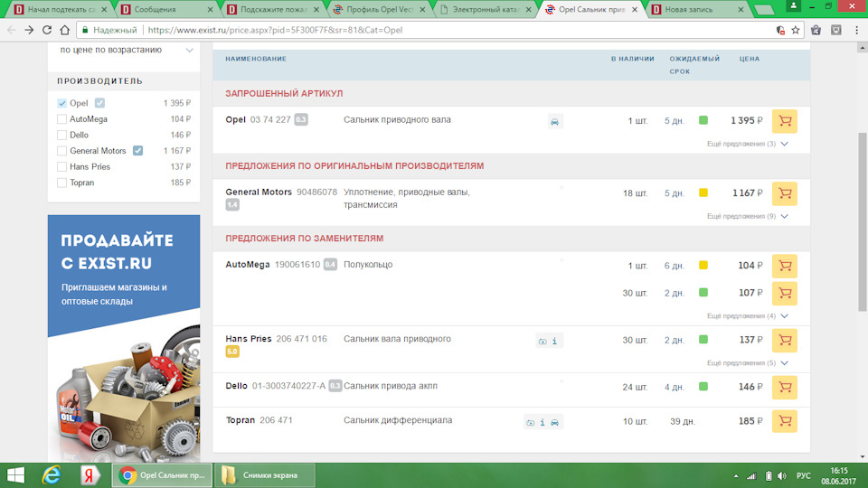Viewport: 868px width, 488px height.
Task: Bookmark this page with the star
Action: pos(796,30)
